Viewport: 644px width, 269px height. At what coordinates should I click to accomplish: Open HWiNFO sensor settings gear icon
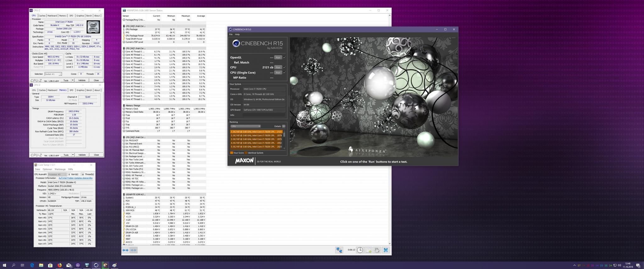[377, 250]
